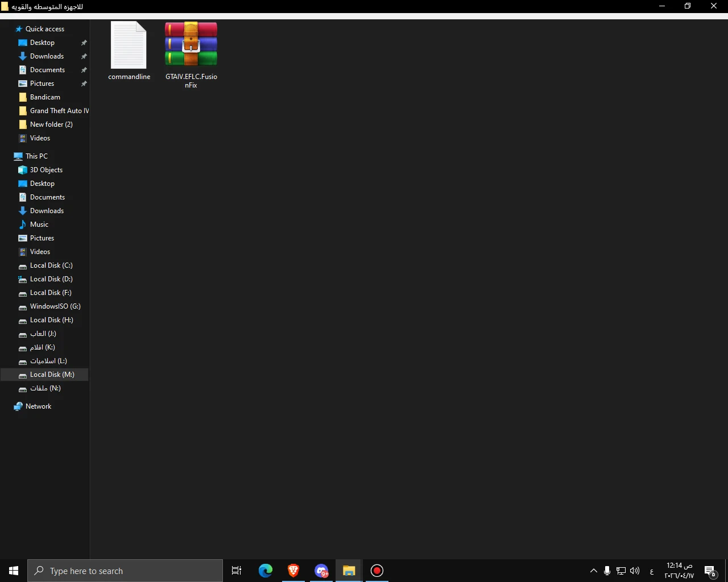
Task: Select Quick access in the sidebar
Action: pos(44,29)
